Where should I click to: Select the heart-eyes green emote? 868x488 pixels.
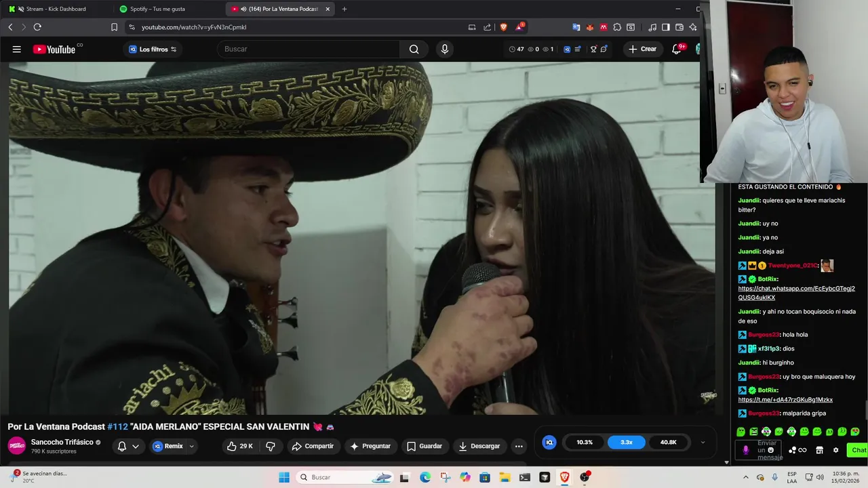[855, 432]
